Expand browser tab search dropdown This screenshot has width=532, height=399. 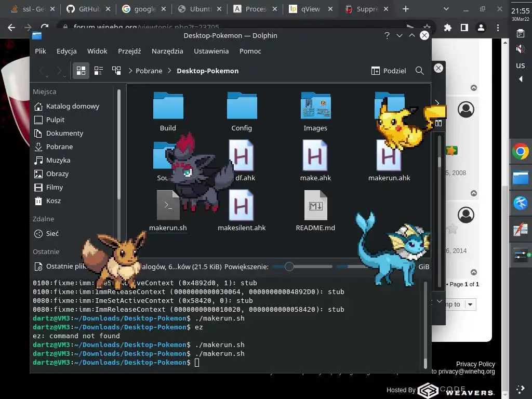(446, 9)
